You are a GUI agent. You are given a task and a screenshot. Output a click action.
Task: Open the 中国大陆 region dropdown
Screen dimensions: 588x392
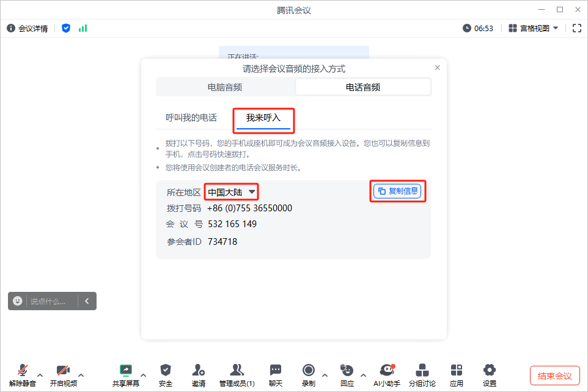pyautogui.click(x=232, y=192)
